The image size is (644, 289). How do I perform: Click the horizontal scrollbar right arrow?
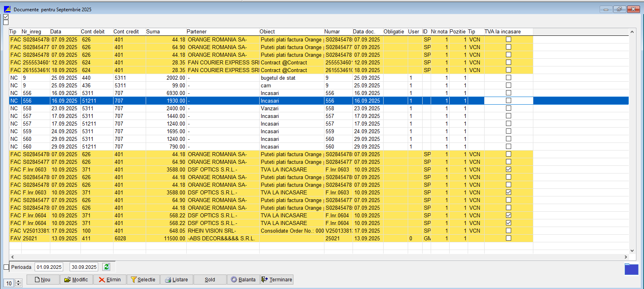[x=625, y=257]
